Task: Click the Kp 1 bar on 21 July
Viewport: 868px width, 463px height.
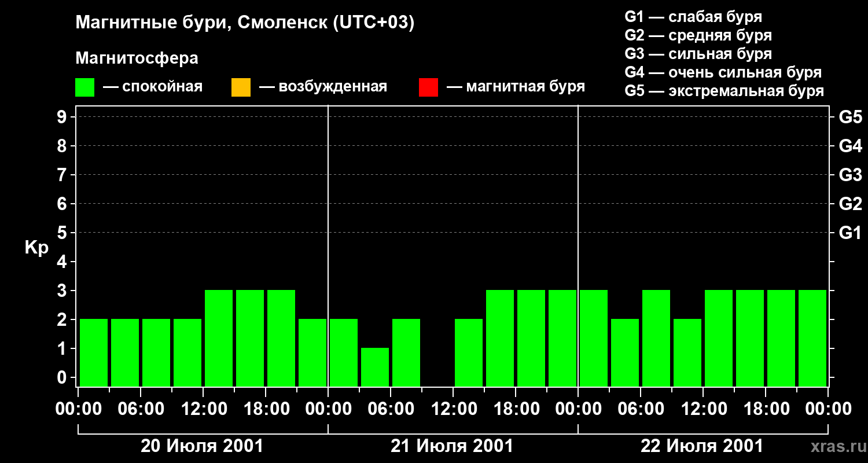Action: (375, 367)
